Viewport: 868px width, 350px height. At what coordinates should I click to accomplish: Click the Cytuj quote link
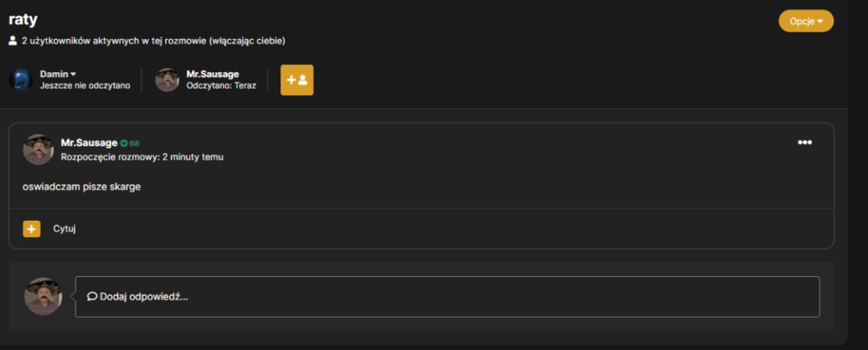pyautogui.click(x=64, y=228)
